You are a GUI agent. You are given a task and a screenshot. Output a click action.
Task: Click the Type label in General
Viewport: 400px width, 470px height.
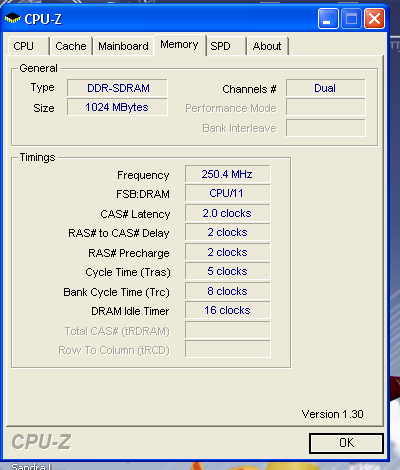point(43,87)
